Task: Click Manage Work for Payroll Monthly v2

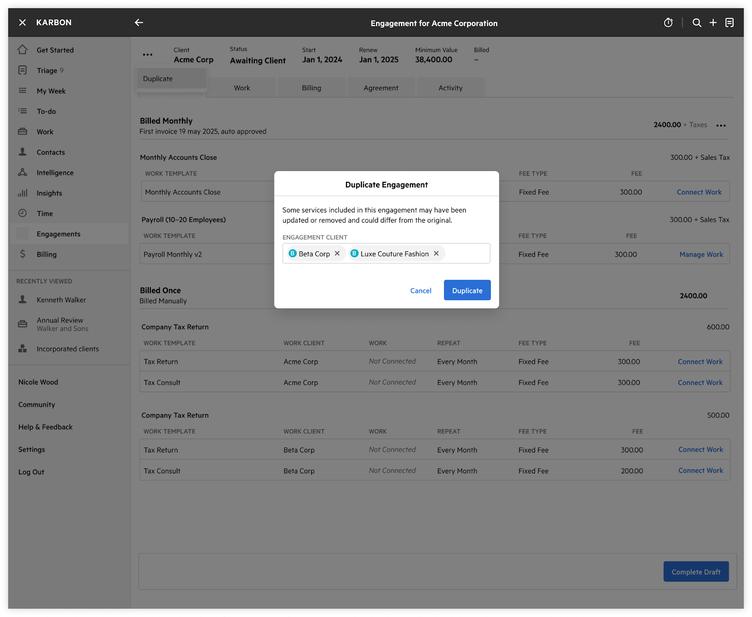Action: [701, 255]
